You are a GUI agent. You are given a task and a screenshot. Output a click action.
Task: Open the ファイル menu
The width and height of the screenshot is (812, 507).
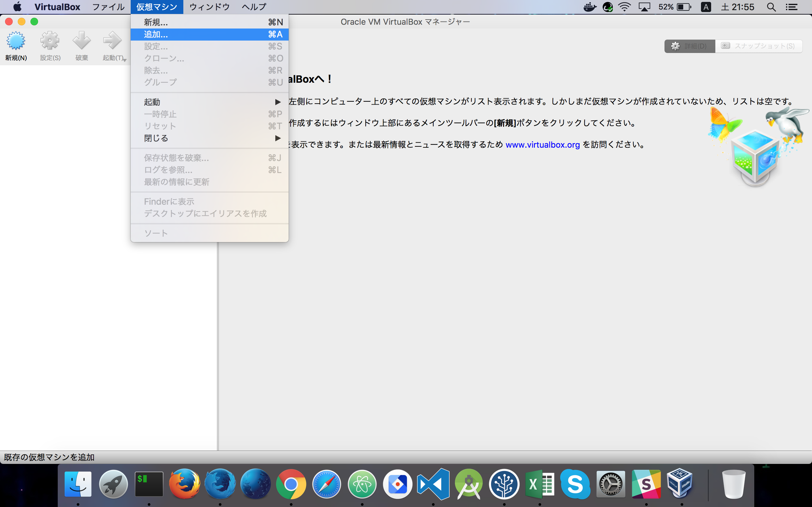[108, 7]
